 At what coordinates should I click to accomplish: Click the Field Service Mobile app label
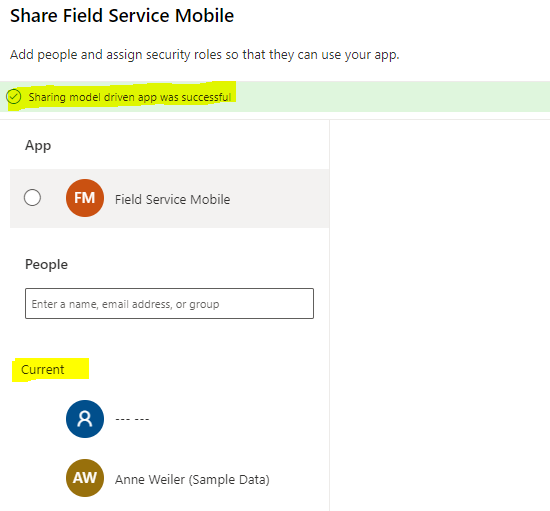click(173, 199)
